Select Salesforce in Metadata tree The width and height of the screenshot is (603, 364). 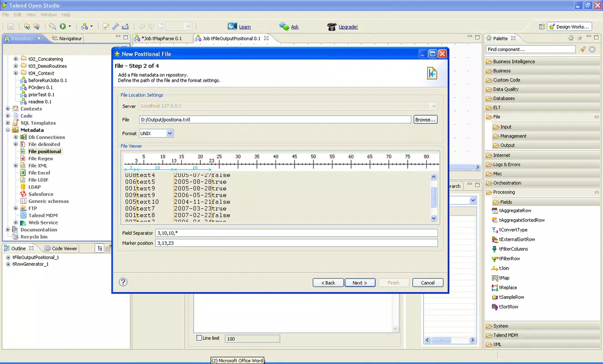pyautogui.click(x=41, y=194)
